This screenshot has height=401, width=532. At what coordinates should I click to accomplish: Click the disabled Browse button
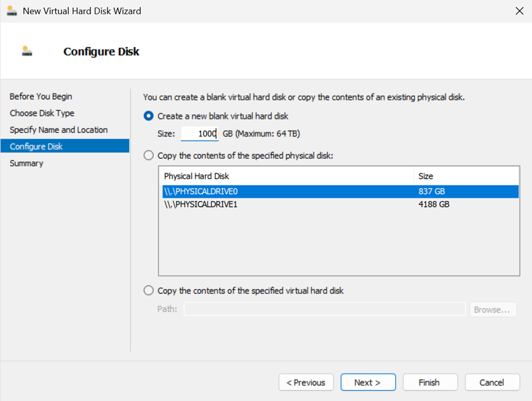click(x=493, y=310)
